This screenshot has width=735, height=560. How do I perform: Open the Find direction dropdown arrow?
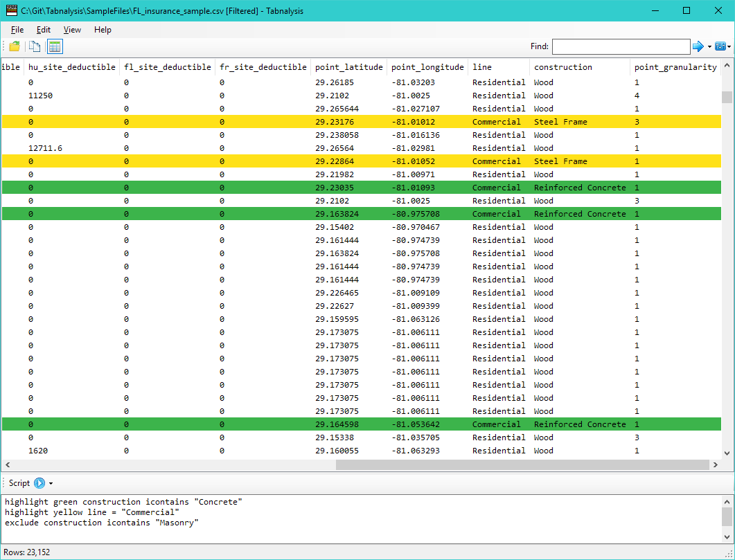point(709,47)
